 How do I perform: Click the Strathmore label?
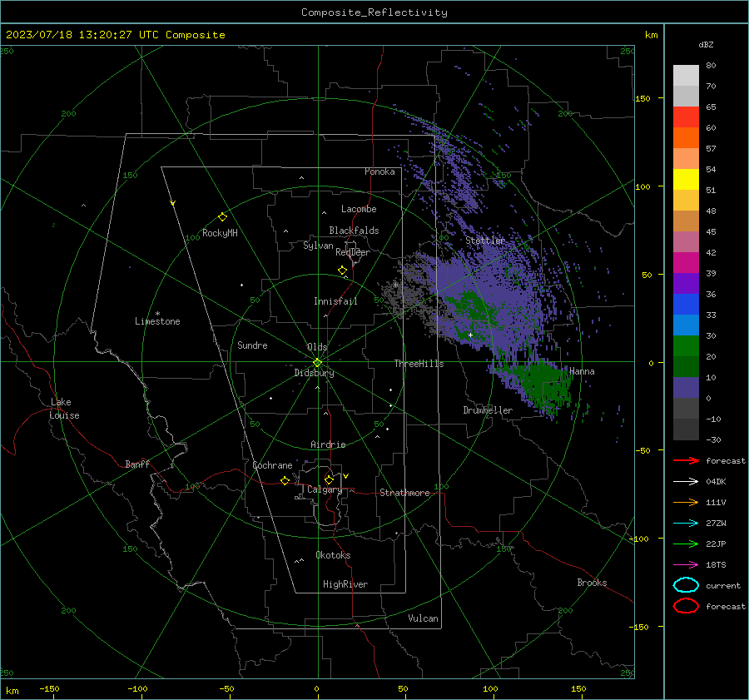[x=404, y=493]
